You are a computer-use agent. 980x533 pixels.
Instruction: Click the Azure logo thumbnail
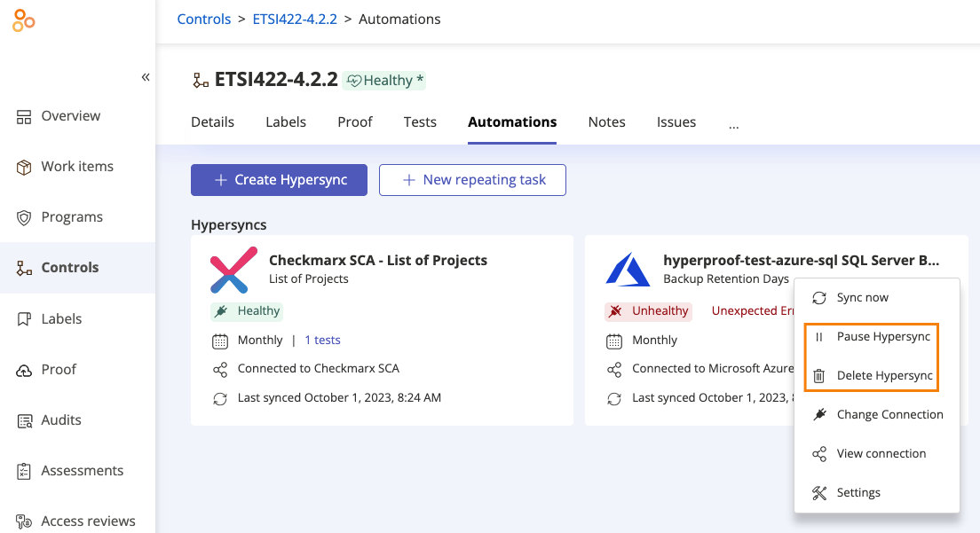628,270
